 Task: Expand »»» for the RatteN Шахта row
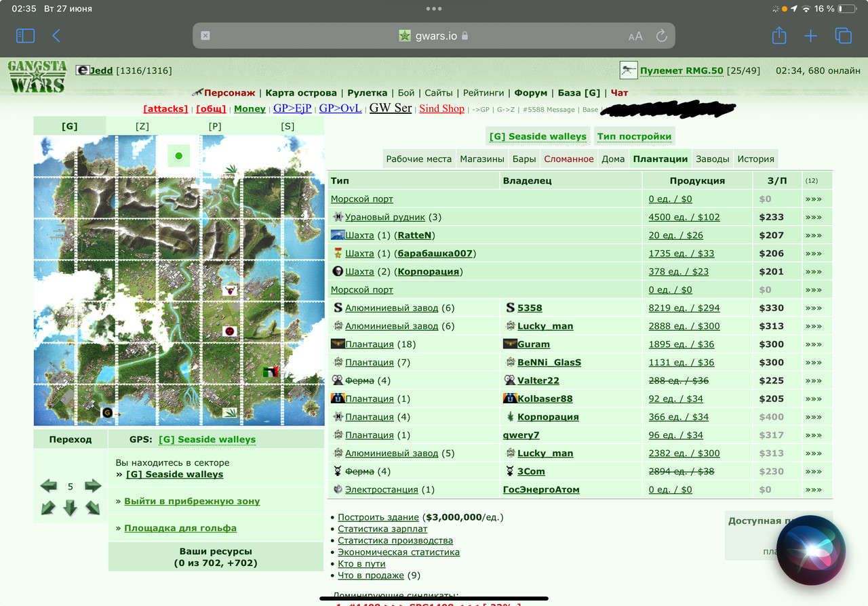[813, 235]
